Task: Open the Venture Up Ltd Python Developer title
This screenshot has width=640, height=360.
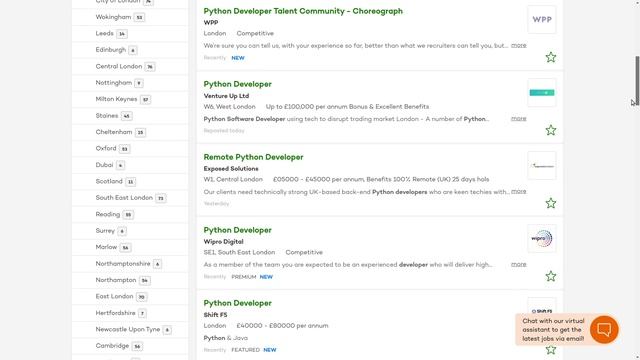Action: pyautogui.click(x=238, y=84)
